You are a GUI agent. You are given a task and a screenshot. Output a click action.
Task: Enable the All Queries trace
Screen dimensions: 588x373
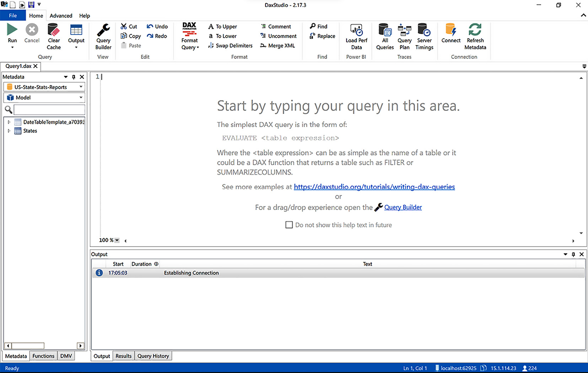click(x=385, y=31)
